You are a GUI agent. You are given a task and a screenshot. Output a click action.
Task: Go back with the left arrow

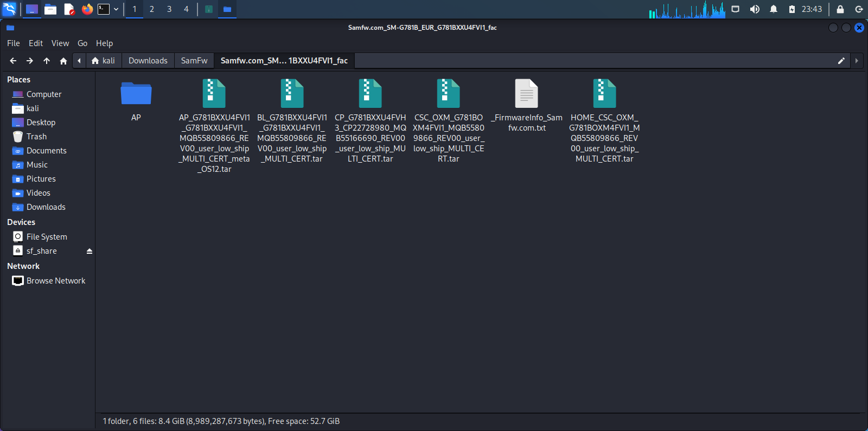[x=13, y=61]
